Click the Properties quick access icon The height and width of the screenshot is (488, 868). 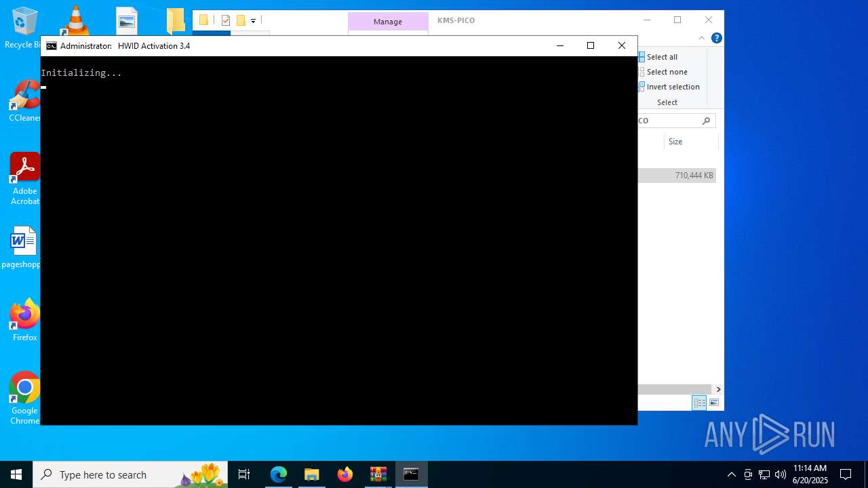point(226,20)
